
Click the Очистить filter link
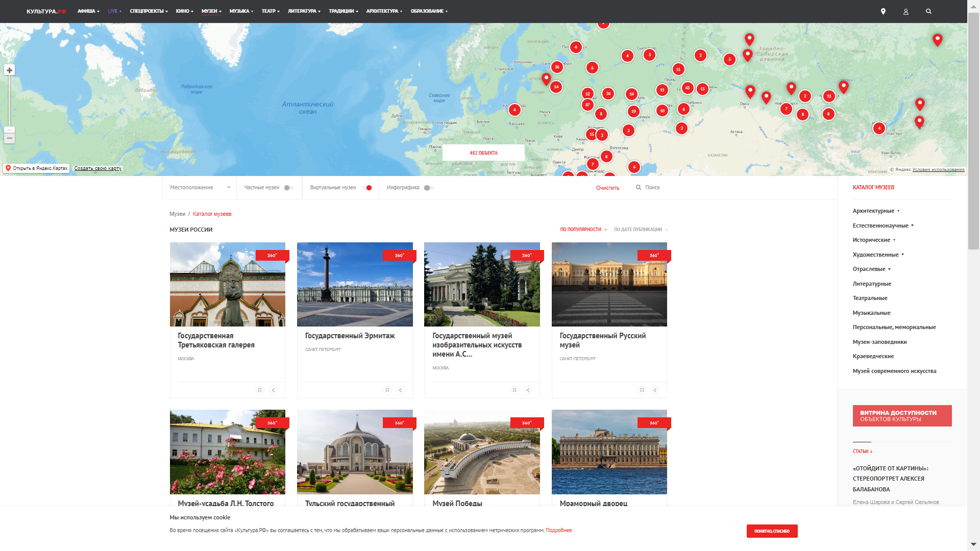[607, 188]
